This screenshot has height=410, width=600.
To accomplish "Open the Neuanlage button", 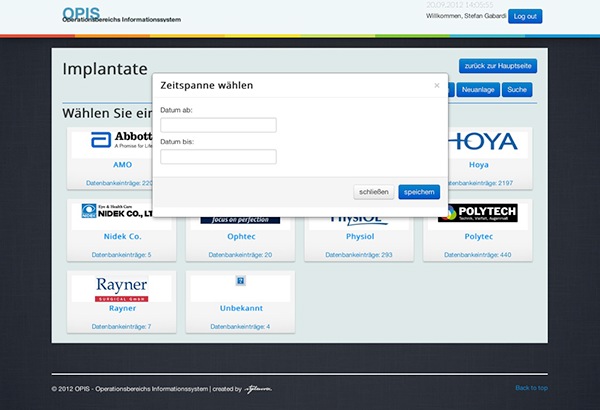I will coord(478,90).
